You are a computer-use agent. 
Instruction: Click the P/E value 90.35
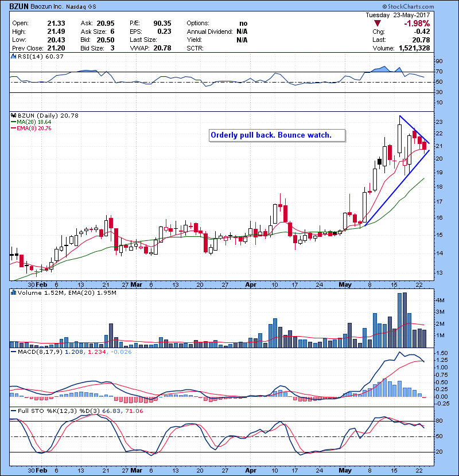[x=162, y=24]
